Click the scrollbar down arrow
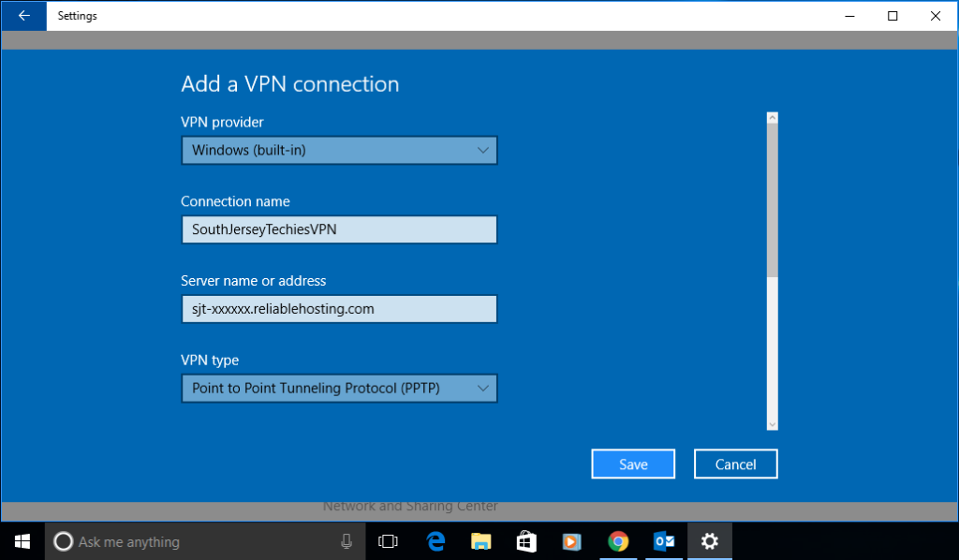959x560 pixels. tap(773, 424)
